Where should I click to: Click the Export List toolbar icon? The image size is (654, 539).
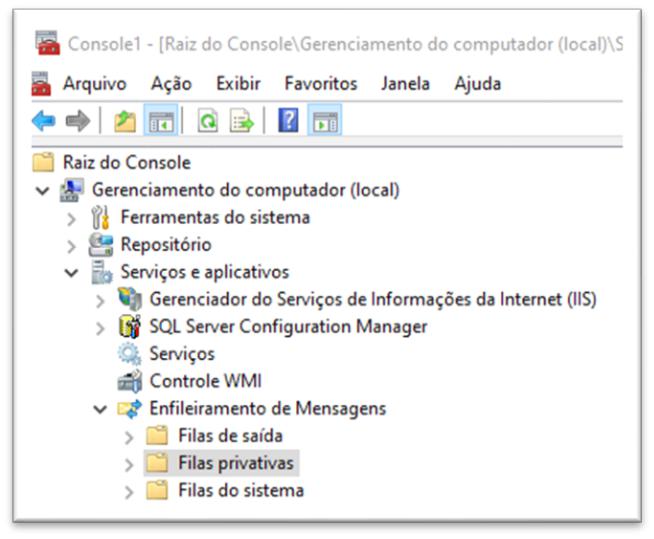[242, 121]
